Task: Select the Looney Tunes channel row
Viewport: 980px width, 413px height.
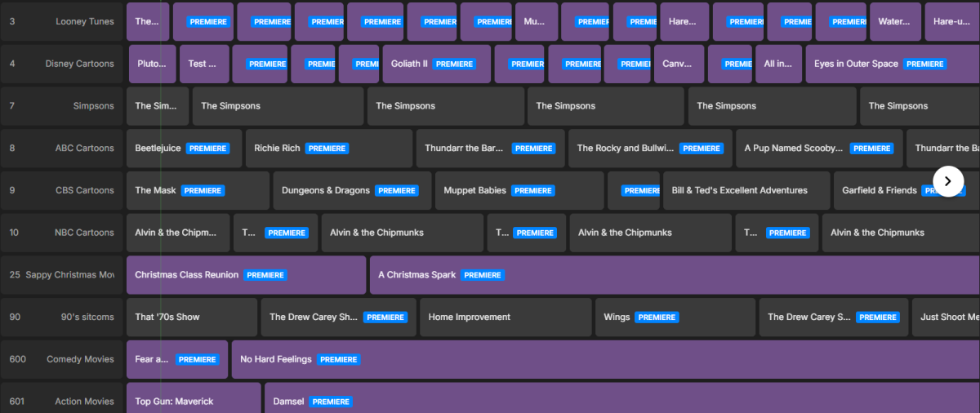Action: [x=62, y=21]
